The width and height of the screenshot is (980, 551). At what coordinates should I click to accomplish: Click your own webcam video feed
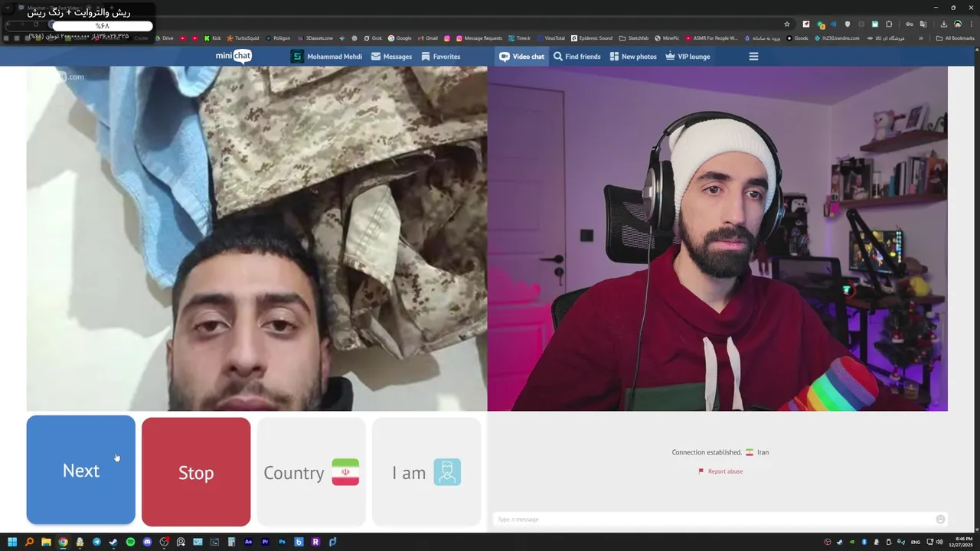(717, 239)
